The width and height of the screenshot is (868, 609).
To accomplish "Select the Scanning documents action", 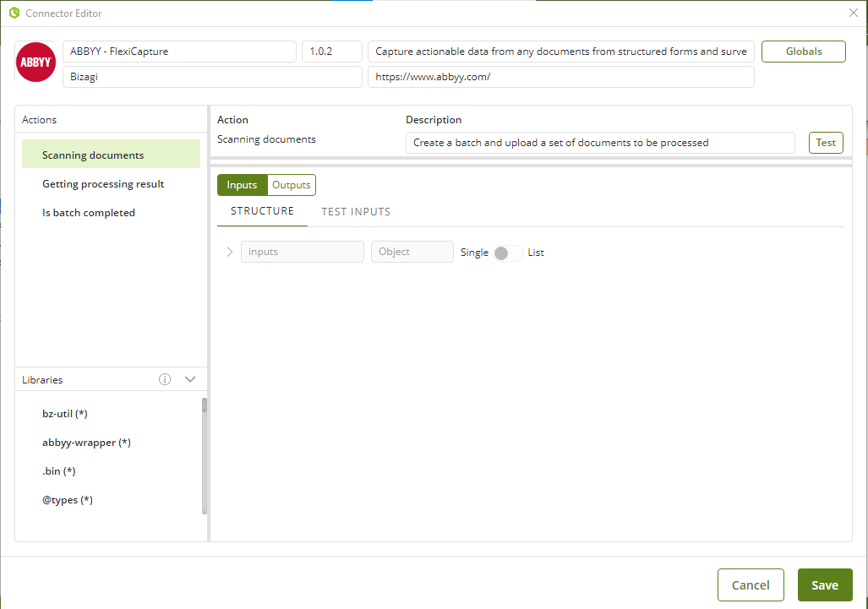I will click(111, 155).
